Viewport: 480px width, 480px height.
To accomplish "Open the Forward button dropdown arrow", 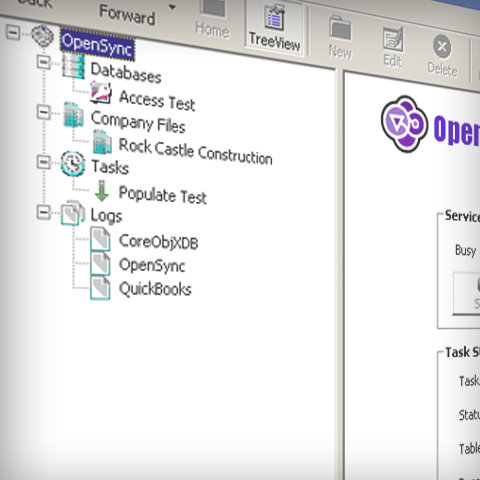I will click(172, 7).
